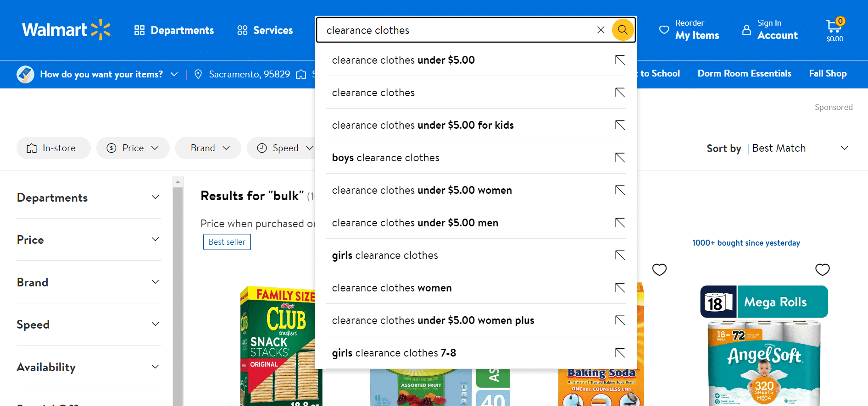
Task: Toggle the In-store filter chip
Action: click(54, 148)
